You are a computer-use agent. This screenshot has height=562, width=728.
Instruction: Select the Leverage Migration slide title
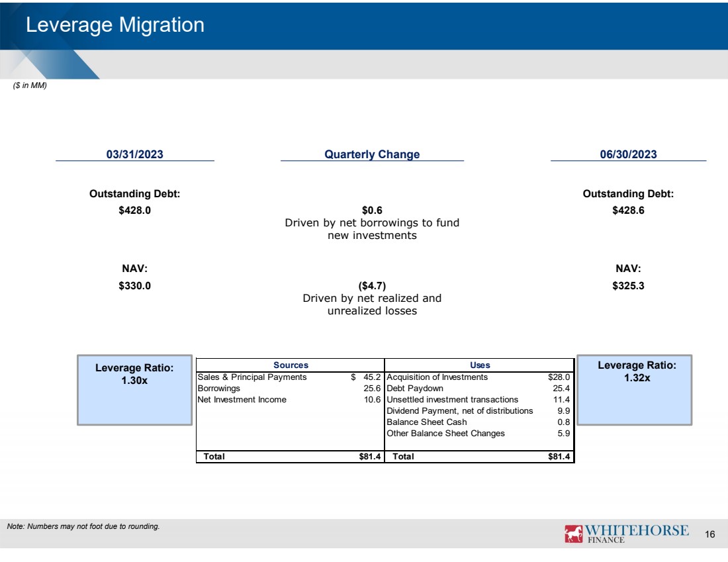115,25
